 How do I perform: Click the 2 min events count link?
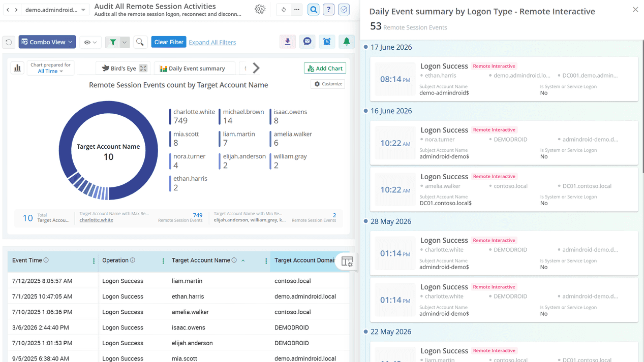coord(334,215)
